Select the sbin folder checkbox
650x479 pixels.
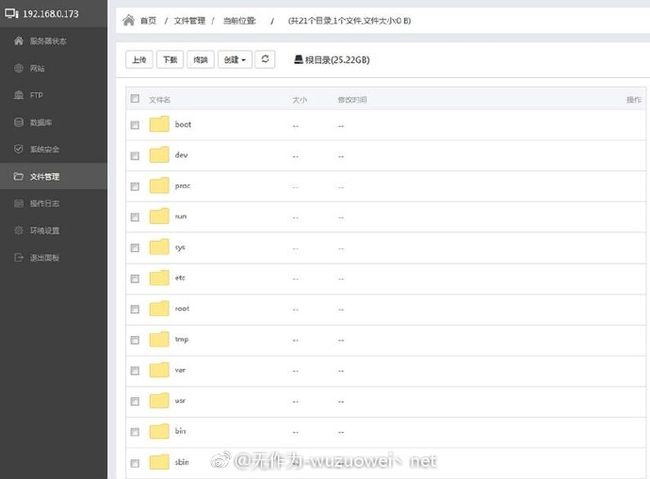click(135, 463)
